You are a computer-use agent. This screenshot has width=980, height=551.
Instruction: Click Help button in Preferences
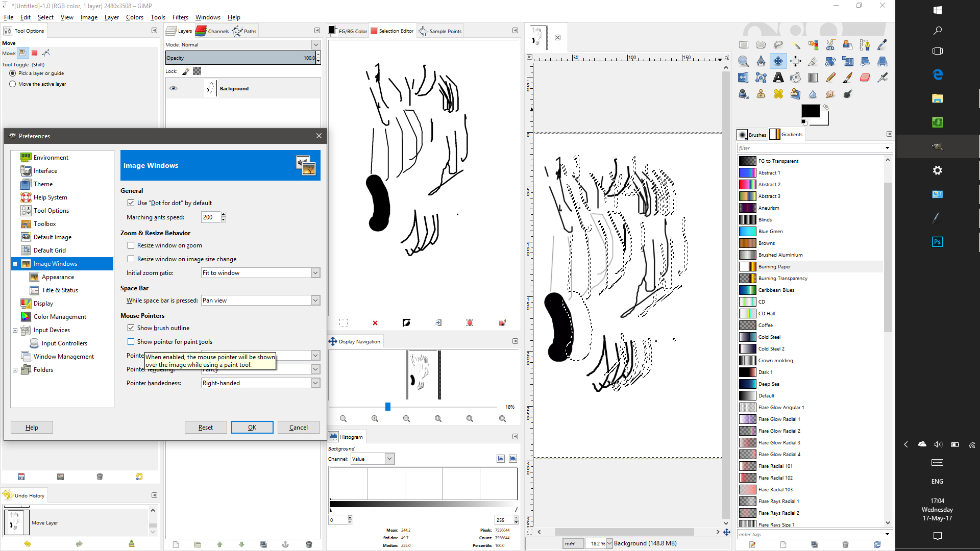point(32,428)
